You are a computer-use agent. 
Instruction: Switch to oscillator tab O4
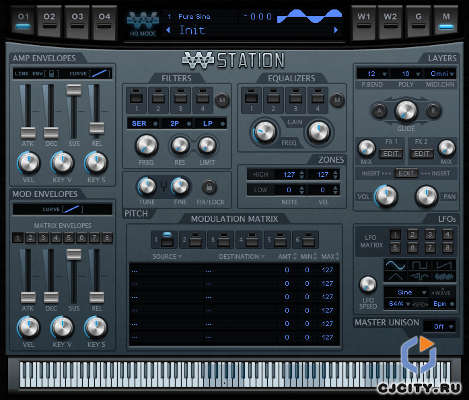[x=104, y=22]
